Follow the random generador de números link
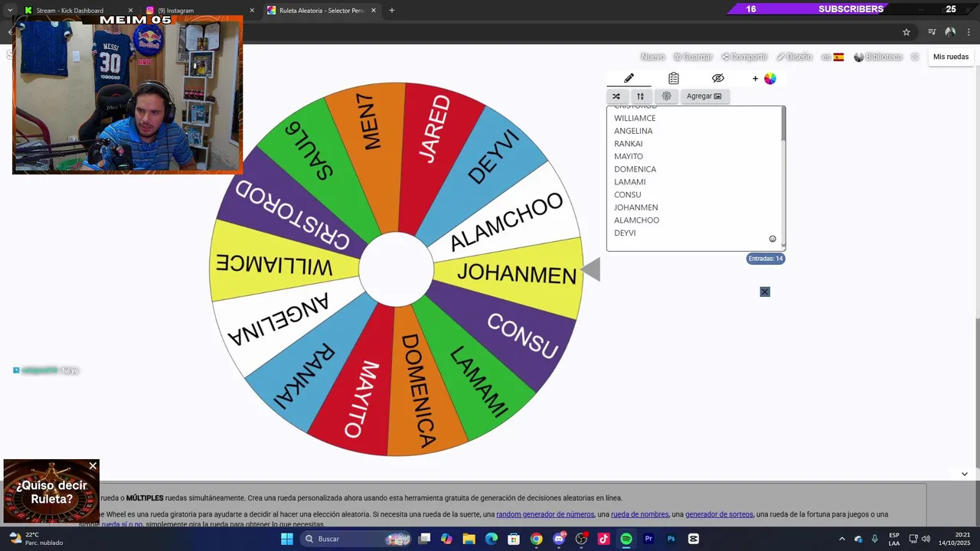This screenshot has height=551, width=980. click(545, 514)
